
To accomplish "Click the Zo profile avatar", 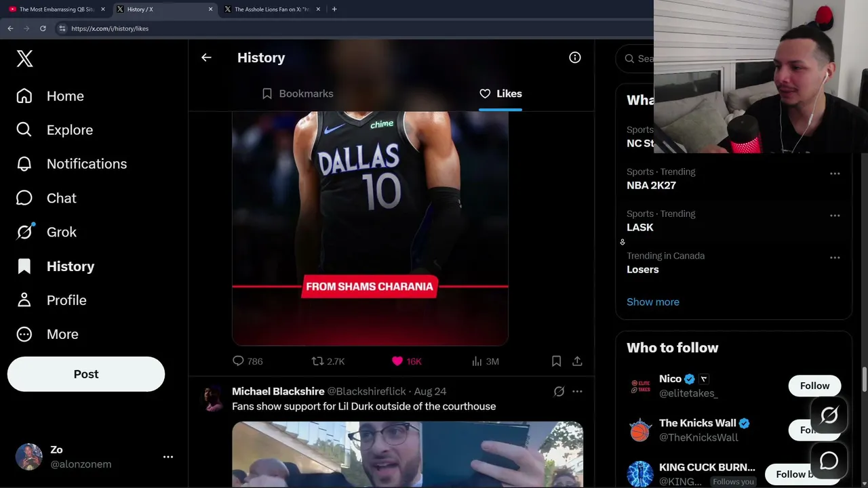I will 29,457.
